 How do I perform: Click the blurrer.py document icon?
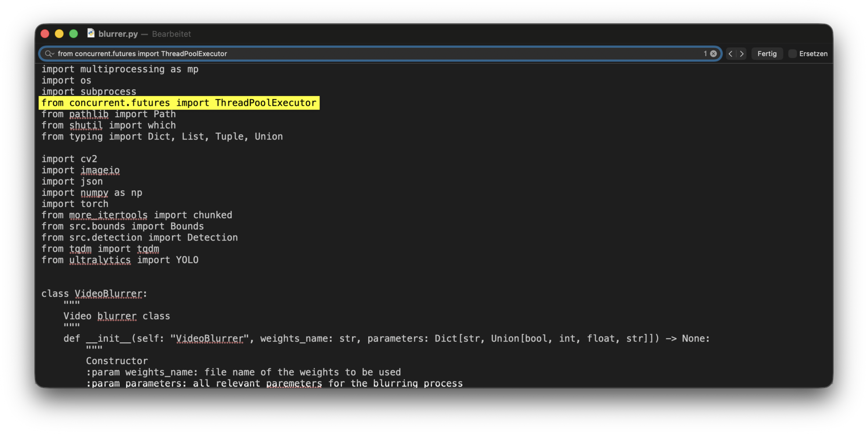tap(91, 33)
